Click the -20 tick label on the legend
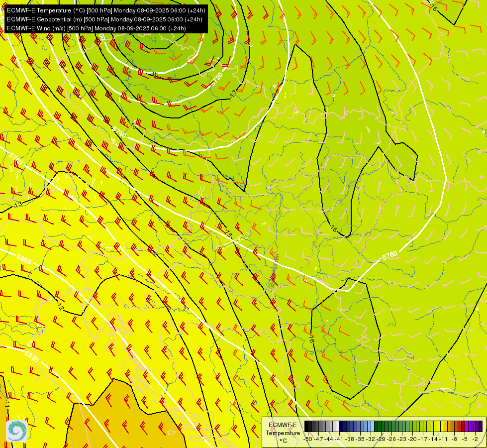The width and height of the screenshot is (487, 448). (x=412, y=440)
